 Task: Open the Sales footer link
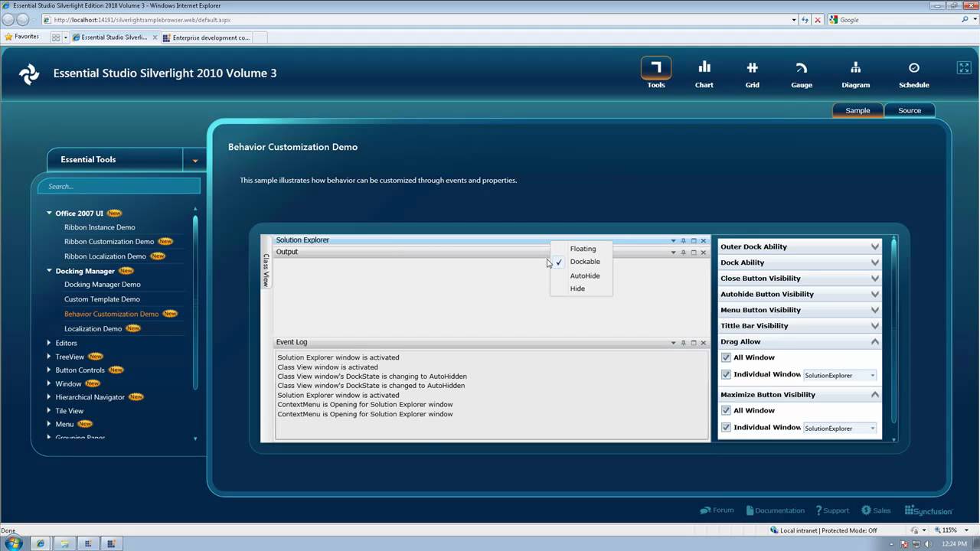point(877,510)
